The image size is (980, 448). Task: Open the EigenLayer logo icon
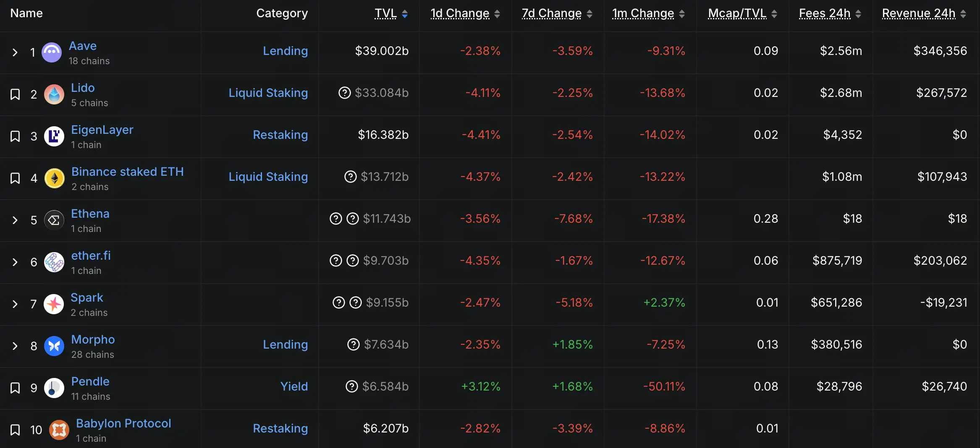pyautogui.click(x=54, y=136)
